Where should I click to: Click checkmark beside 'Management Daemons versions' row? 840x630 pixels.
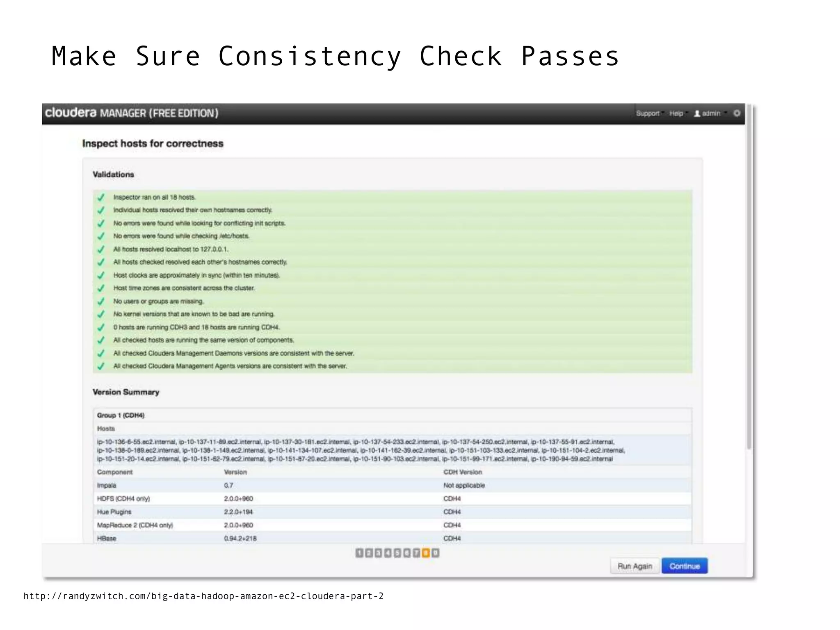click(101, 353)
